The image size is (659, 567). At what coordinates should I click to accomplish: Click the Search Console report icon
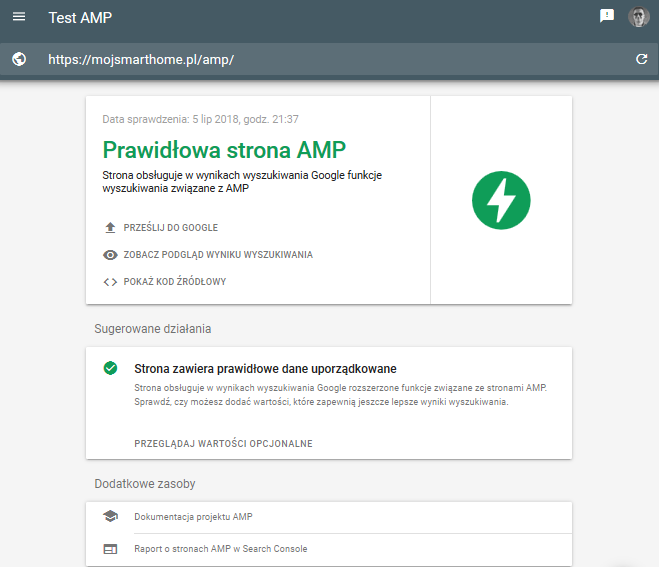(110, 549)
